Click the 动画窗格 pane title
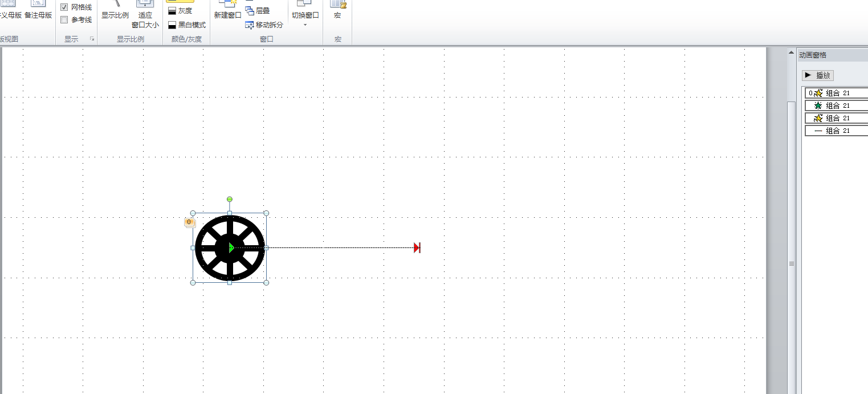The image size is (868, 394). 813,55
